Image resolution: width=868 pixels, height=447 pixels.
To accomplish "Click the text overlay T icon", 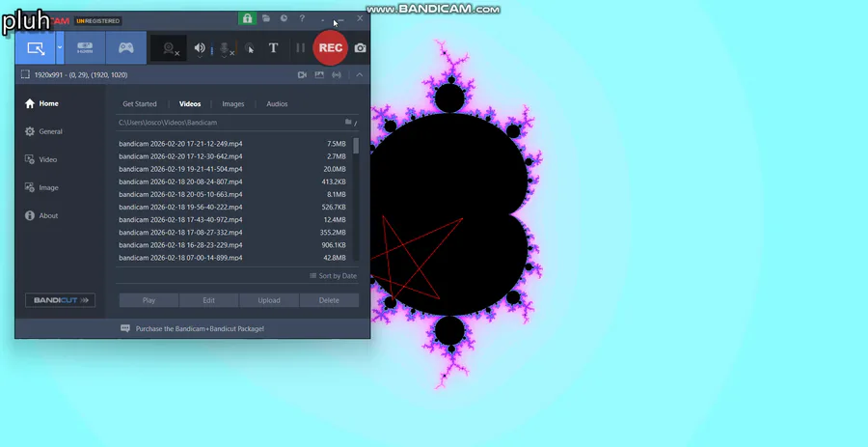I will [273, 48].
